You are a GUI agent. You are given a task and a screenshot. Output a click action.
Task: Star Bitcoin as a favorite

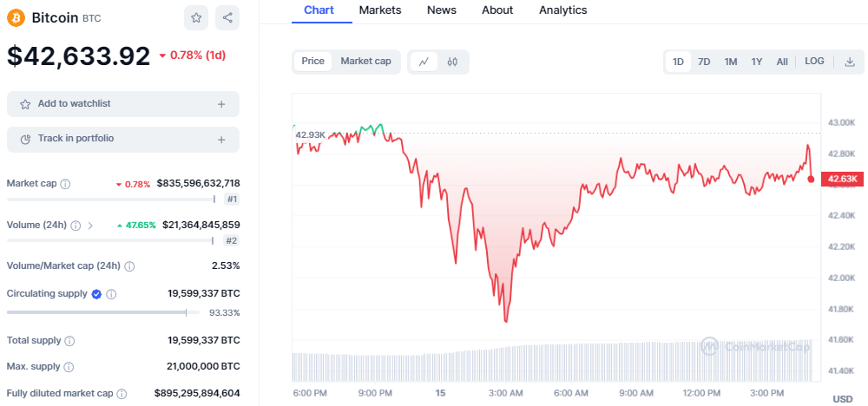click(196, 17)
